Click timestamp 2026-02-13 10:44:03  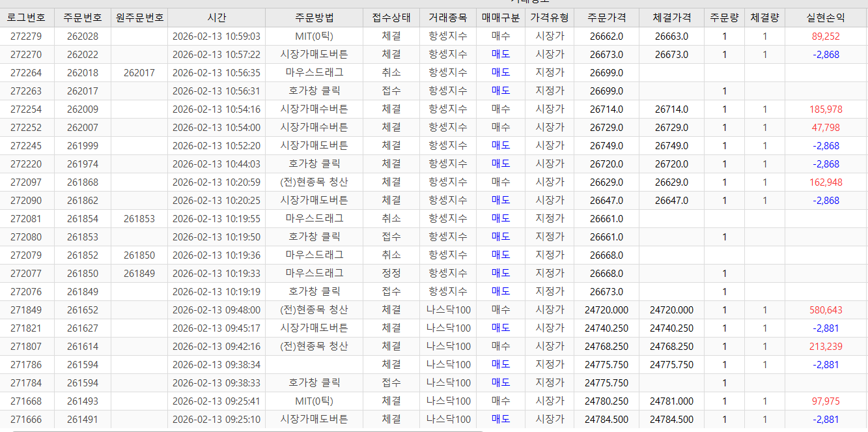point(216,164)
